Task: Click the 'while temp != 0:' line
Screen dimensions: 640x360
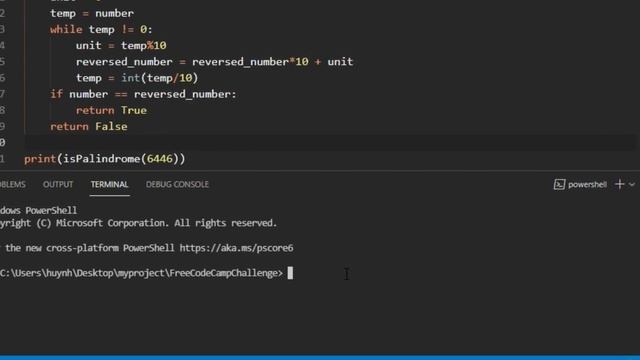Action: (x=101, y=29)
